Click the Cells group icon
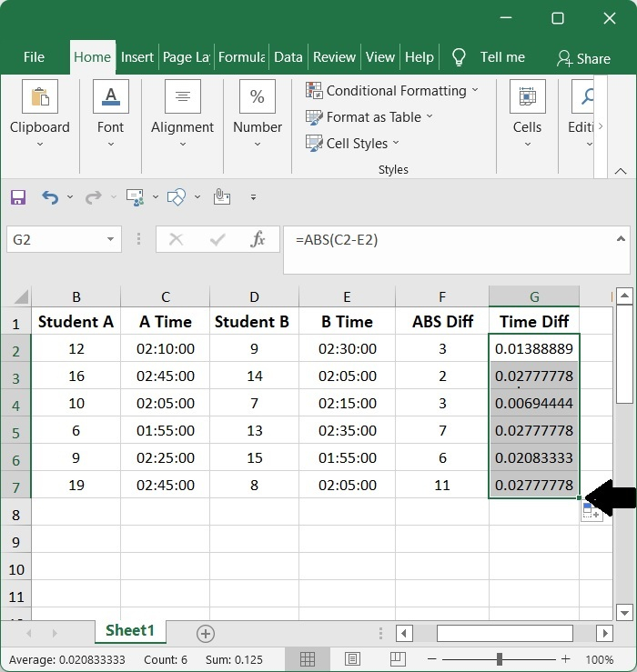Image resolution: width=637 pixels, height=672 pixels. [528, 96]
